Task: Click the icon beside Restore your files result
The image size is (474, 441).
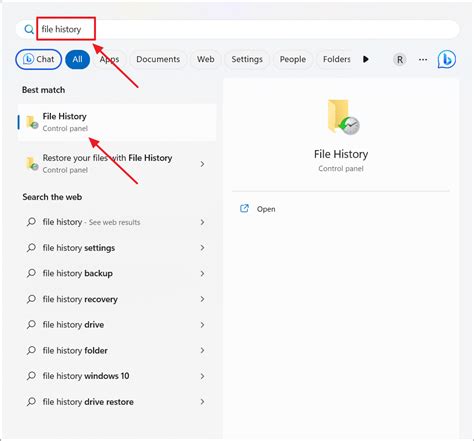Action: click(x=32, y=163)
